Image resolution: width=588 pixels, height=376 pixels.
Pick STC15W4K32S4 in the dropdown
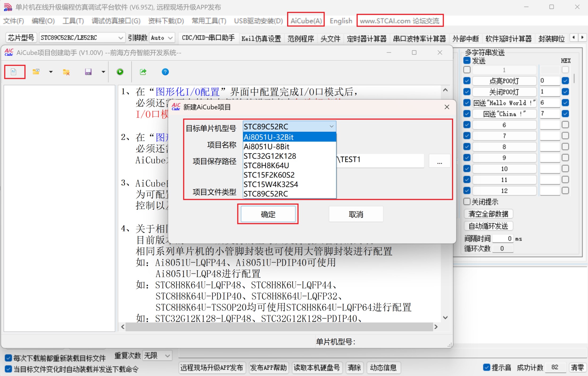pos(289,184)
